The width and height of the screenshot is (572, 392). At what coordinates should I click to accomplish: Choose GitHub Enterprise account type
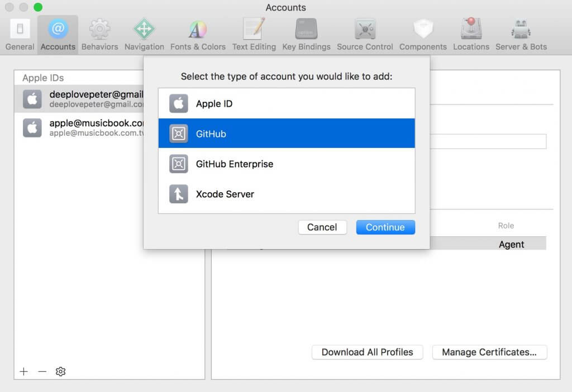[287, 164]
